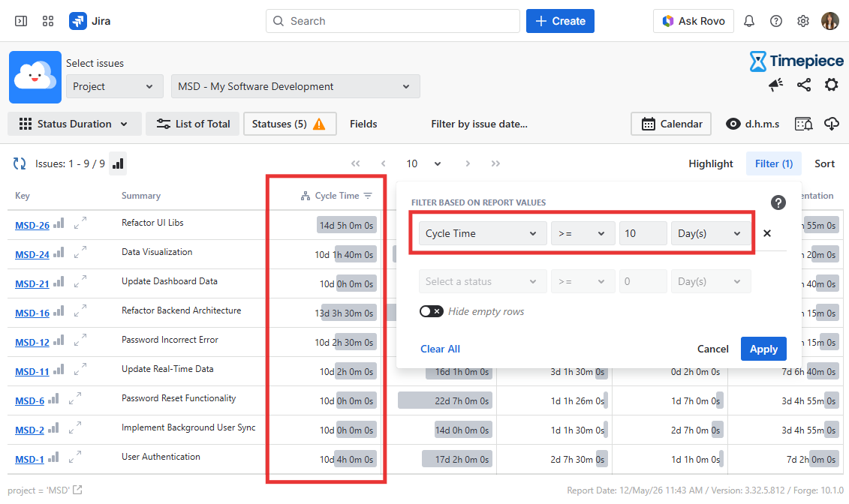Expand MSD-11 details arrow icon
The height and width of the screenshot is (504, 849).
80,369
